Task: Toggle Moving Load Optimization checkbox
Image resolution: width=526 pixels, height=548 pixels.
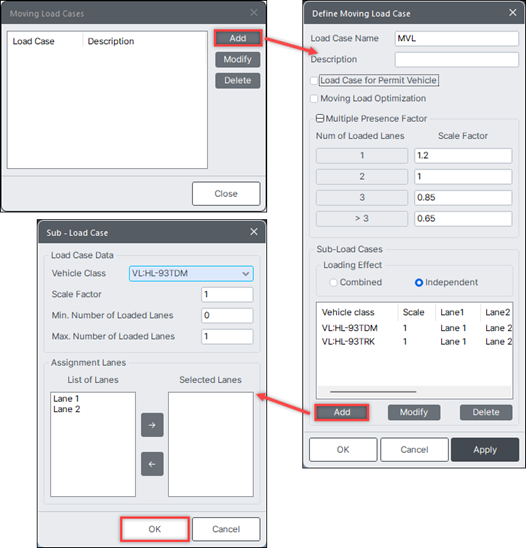Action: pos(314,99)
